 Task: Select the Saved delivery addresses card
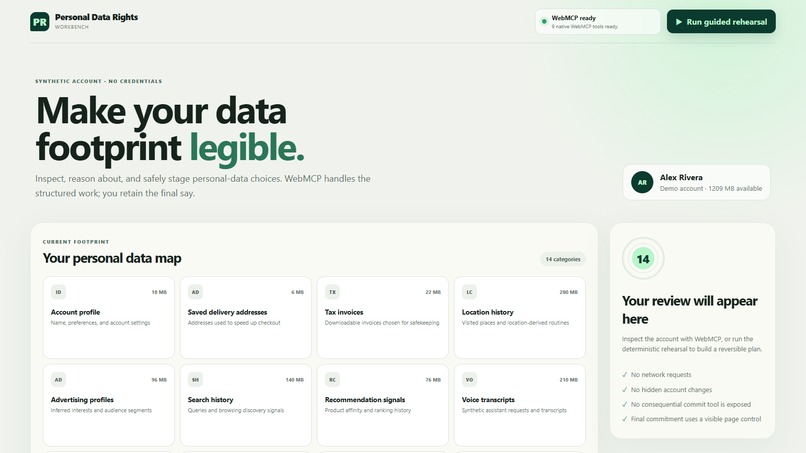246,317
